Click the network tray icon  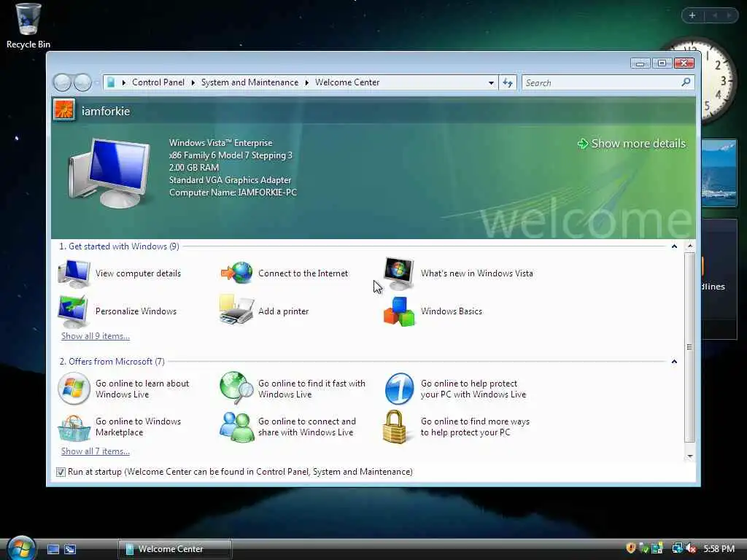tap(677, 548)
